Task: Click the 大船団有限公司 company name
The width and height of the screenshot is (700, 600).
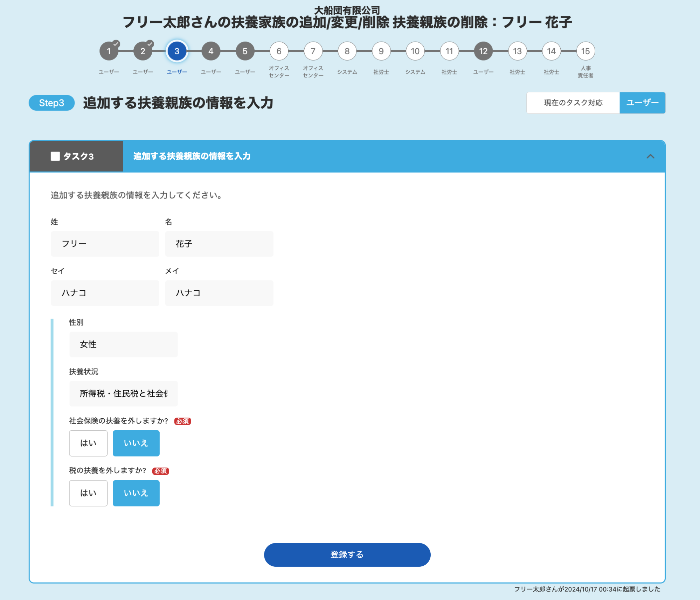Action: pyautogui.click(x=347, y=11)
